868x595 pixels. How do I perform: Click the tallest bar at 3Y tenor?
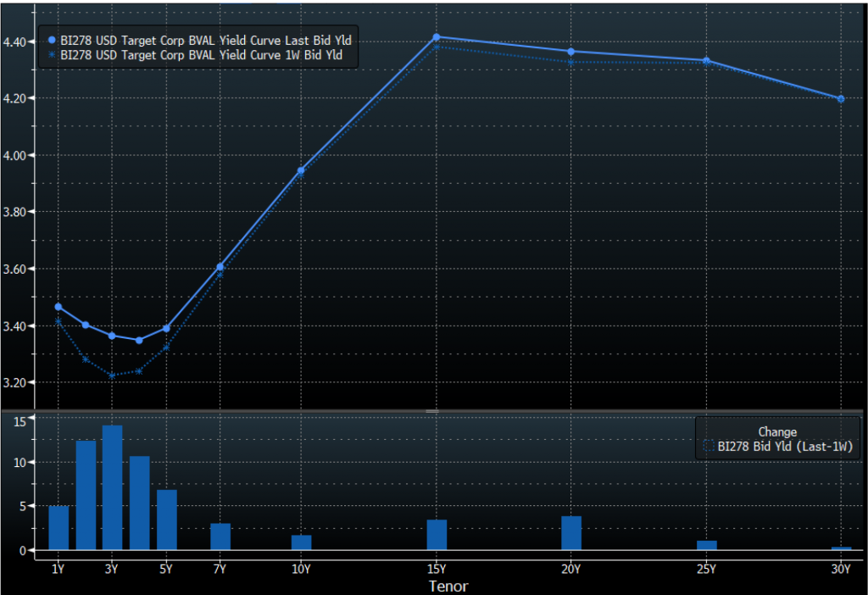(x=112, y=487)
